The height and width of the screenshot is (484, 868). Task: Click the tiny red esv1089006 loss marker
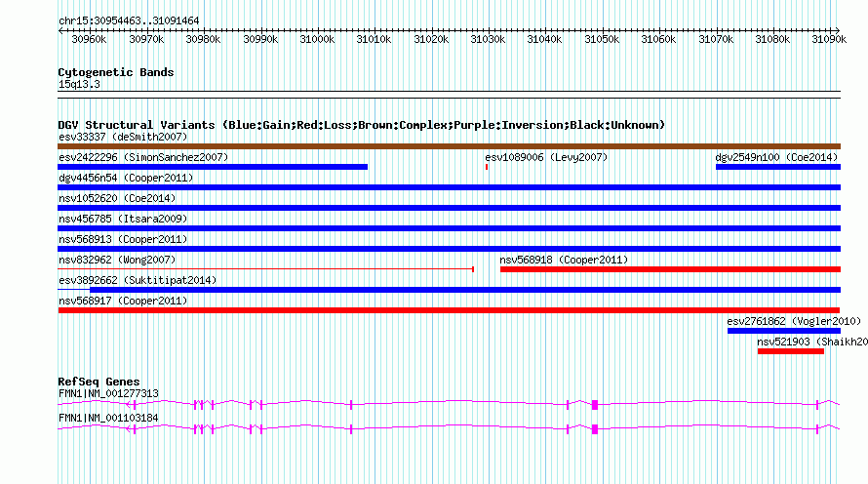487,167
